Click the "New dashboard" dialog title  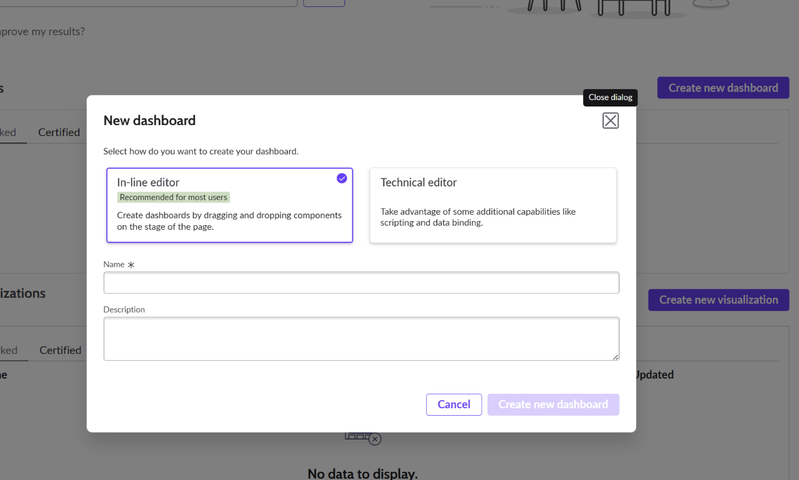click(149, 121)
